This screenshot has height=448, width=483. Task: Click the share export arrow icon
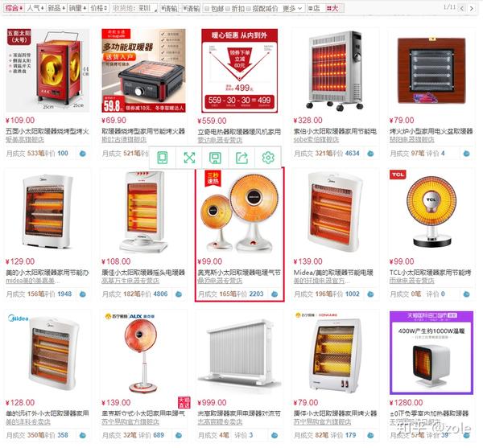(x=242, y=158)
